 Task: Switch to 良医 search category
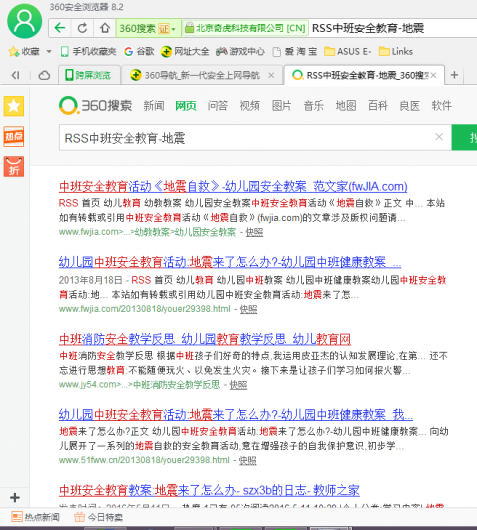tap(409, 105)
